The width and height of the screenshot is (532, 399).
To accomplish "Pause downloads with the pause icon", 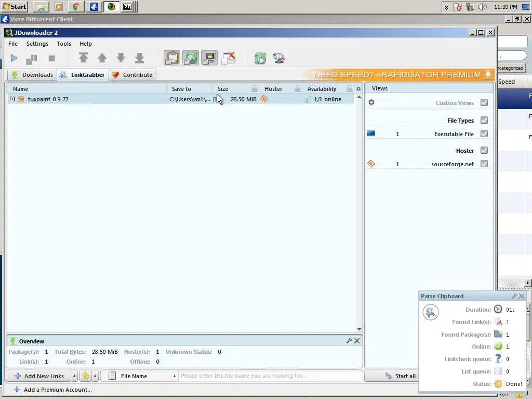I will (x=32, y=59).
